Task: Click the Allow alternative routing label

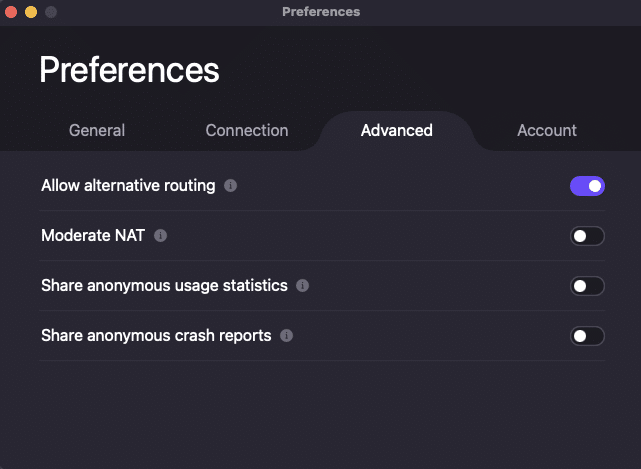Action: tap(128, 186)
